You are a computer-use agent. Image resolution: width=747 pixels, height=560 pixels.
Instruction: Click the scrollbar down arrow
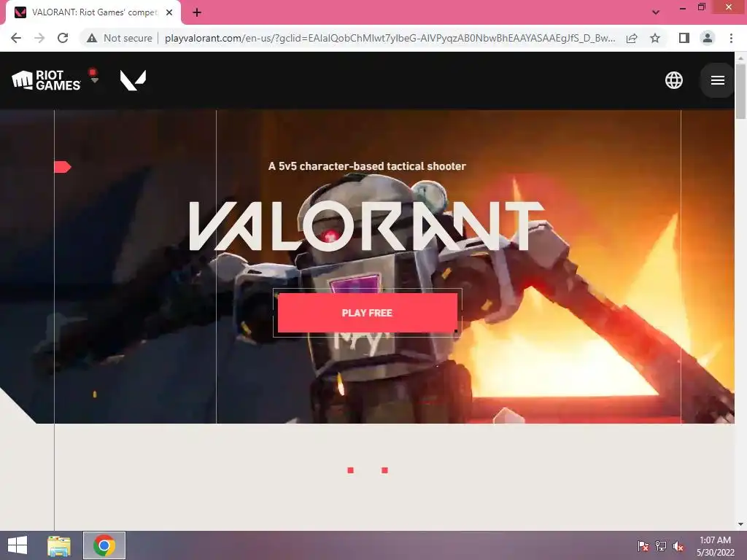point(740,524)
